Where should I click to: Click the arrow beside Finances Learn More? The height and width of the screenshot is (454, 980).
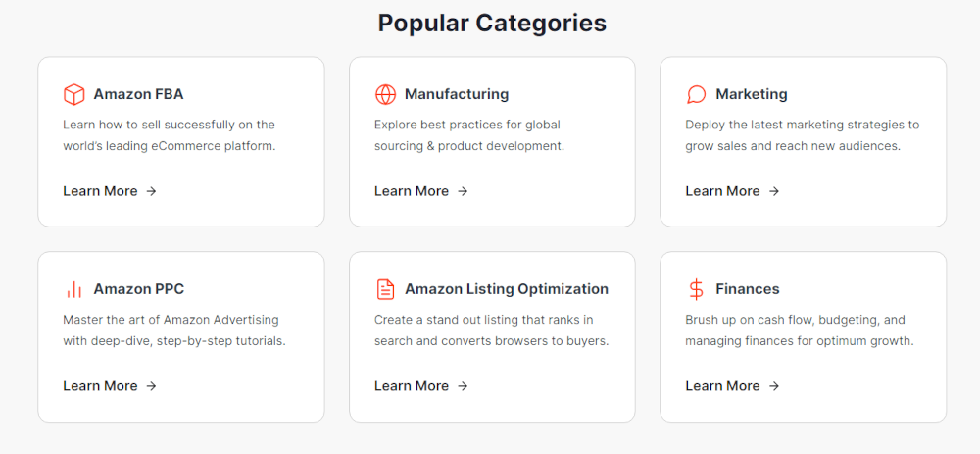[774, 386]
